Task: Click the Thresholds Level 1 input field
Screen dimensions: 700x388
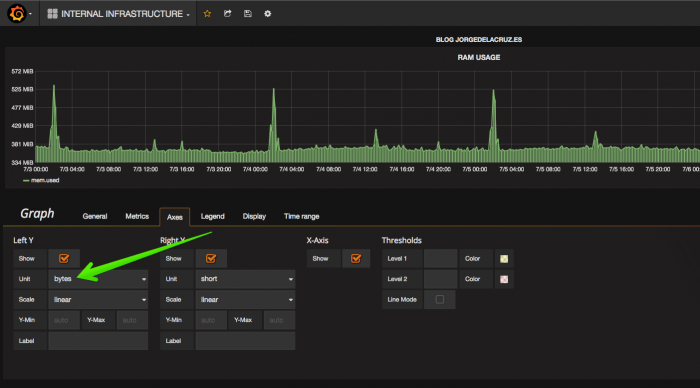Action: pyautogui.click(x=441, y=259)
